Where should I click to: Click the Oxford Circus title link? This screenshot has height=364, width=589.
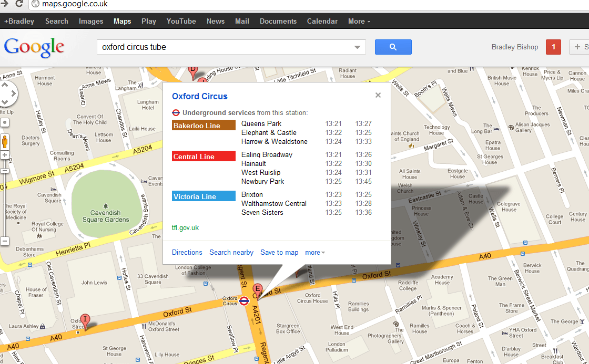(199, 96)
